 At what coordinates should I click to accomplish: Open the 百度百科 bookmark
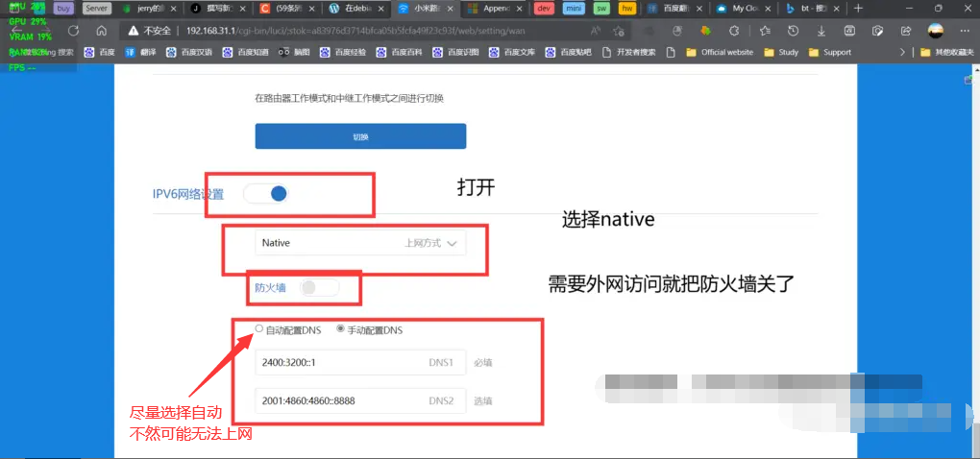pyautogui.click(x=400, y=53)
